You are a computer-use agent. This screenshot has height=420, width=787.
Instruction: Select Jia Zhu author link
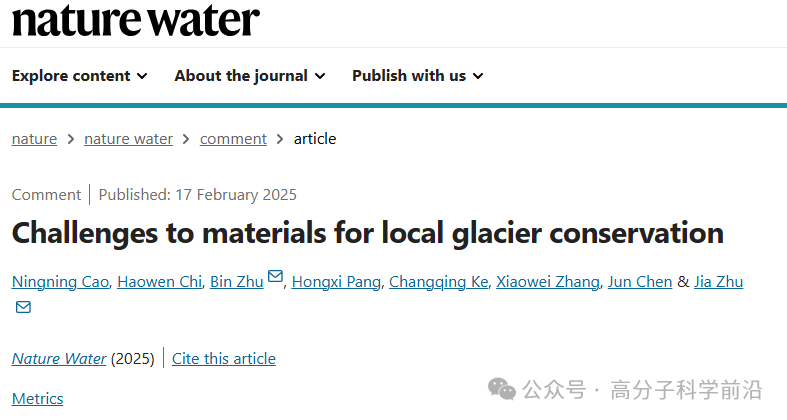pos(718,282)
